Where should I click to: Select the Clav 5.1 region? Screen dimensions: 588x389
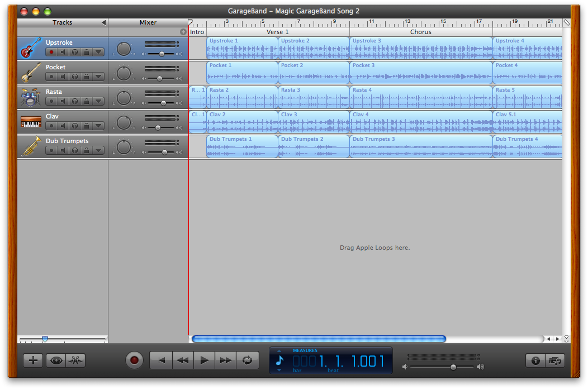click(x=527, y=122)
